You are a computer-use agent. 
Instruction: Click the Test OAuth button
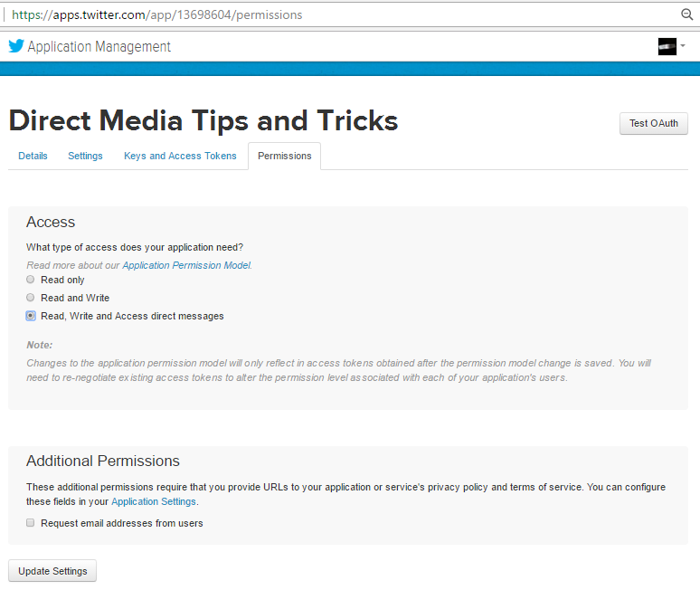pyautogui.click(x=654, y=123)
